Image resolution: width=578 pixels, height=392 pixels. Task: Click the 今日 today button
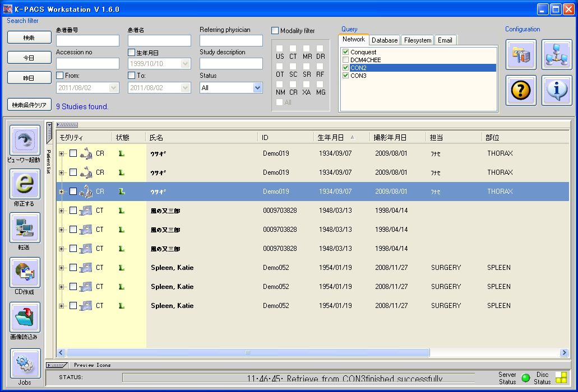pyautogui.click(x=29, y=58)
